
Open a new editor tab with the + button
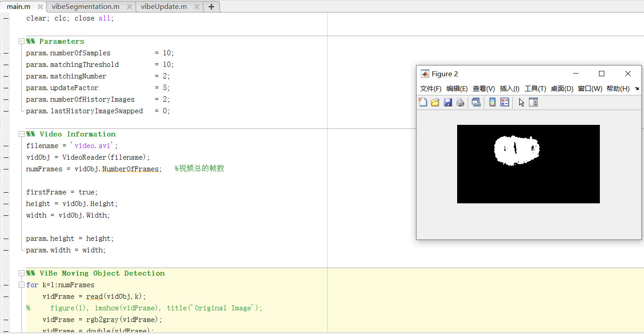pyautogui.click(x=211, y=6)
